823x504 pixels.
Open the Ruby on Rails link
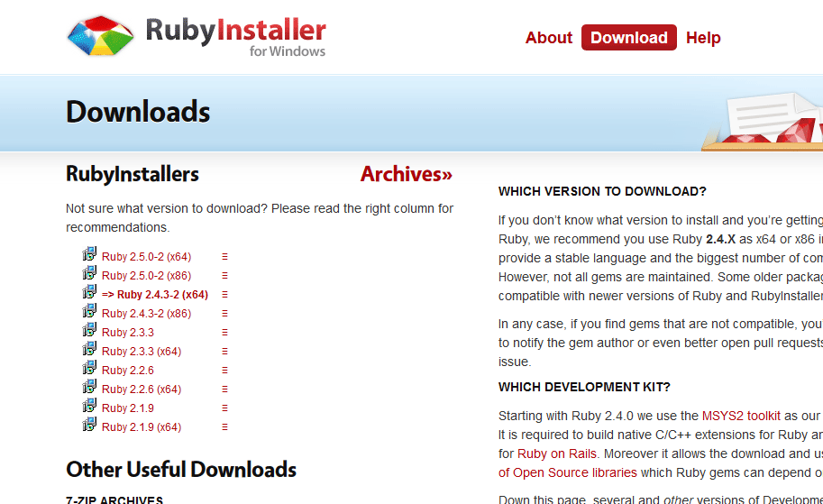(557, 454)
